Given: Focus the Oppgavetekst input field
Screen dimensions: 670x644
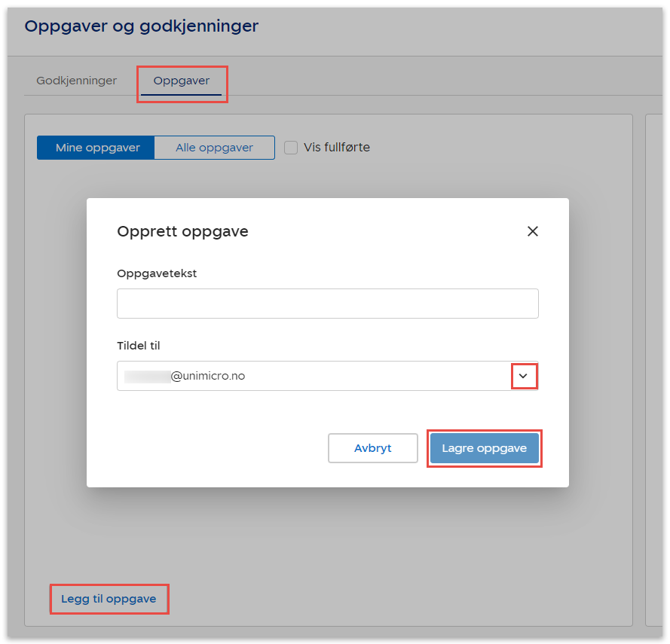Looking at the screenshot, I should pos(327,304).
